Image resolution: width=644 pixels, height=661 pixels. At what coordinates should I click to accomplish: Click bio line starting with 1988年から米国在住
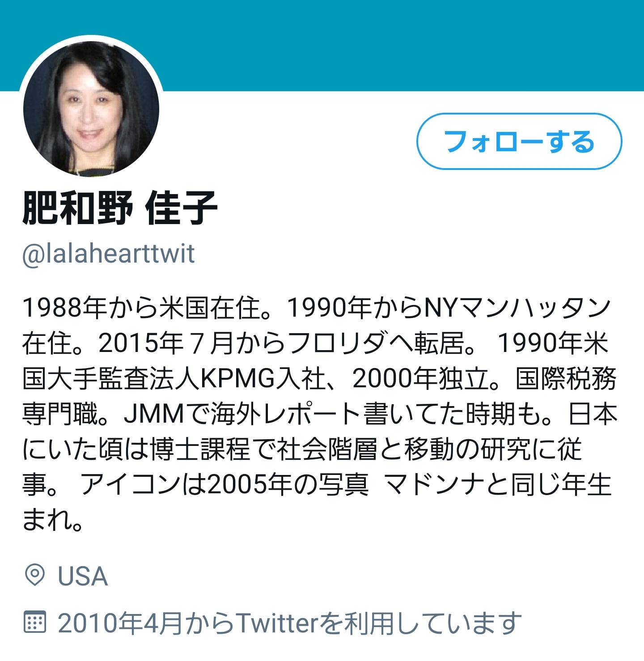pyautogui.click(x=316, y=308)
